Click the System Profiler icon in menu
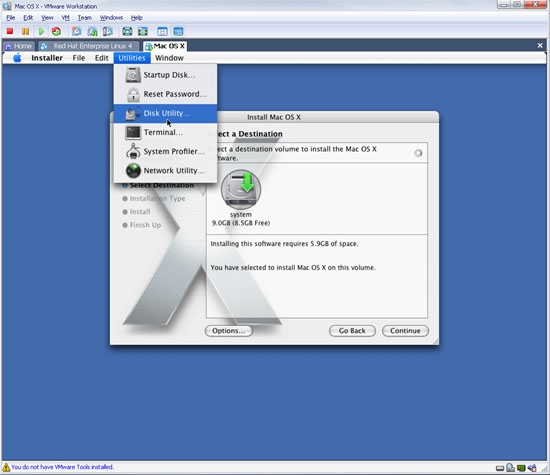Screen dimensions: 550x475 133,151
